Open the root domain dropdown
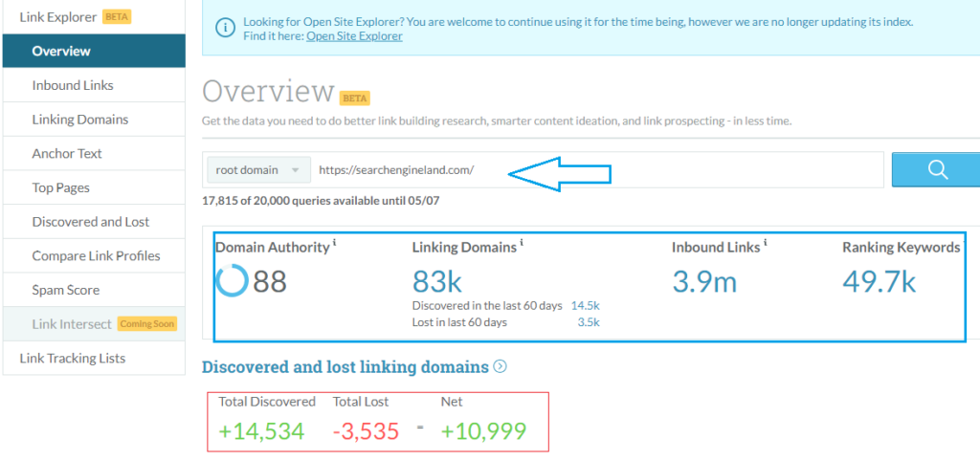 258,170
